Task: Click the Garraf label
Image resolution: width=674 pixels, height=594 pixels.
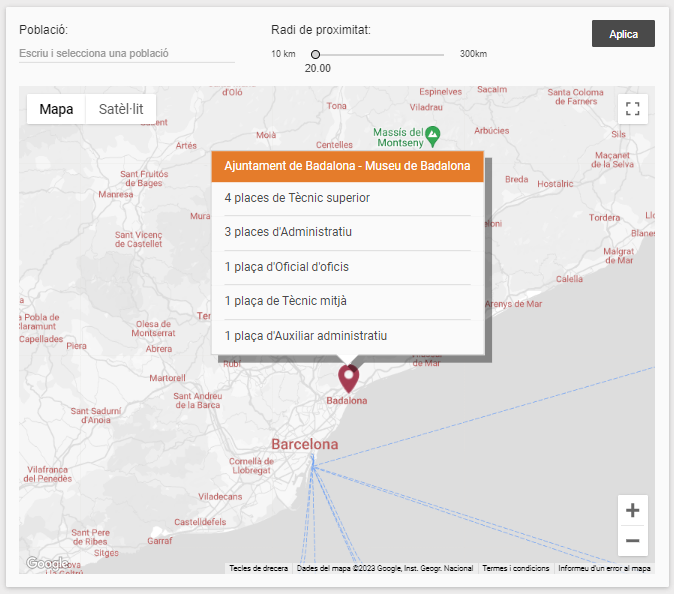Action: pos(159,541)
